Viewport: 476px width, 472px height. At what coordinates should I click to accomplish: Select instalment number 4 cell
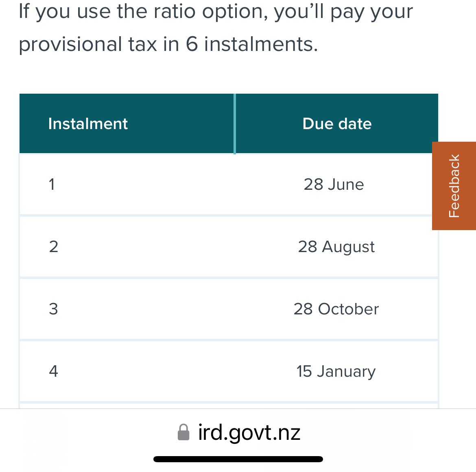[53, 371]
